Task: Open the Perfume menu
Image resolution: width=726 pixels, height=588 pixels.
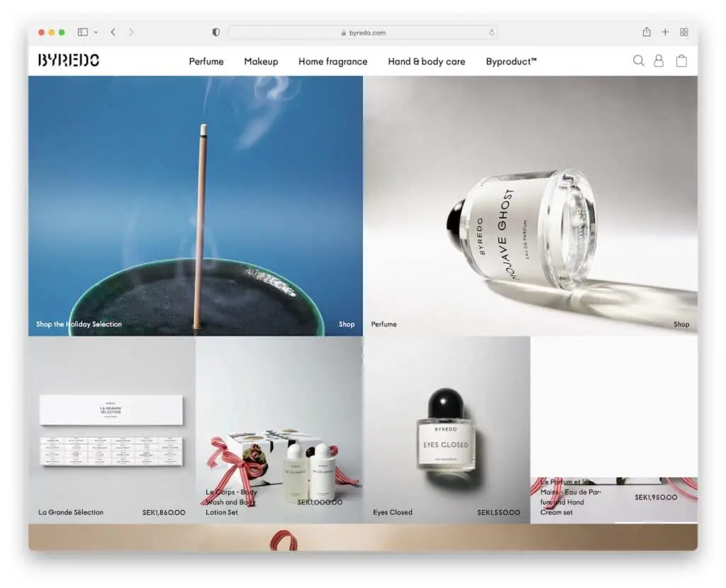Action: click(206, 62)
